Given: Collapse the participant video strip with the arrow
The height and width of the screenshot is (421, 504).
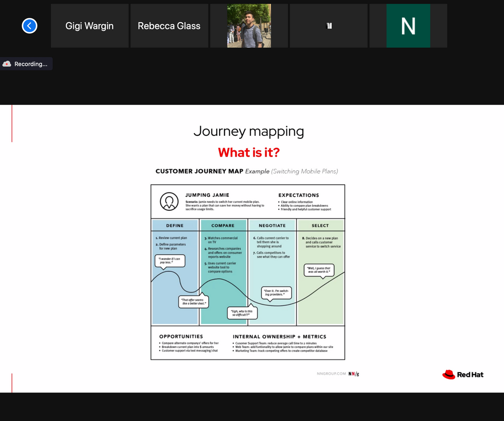Looking at the screenshot, I should [30, 26].
